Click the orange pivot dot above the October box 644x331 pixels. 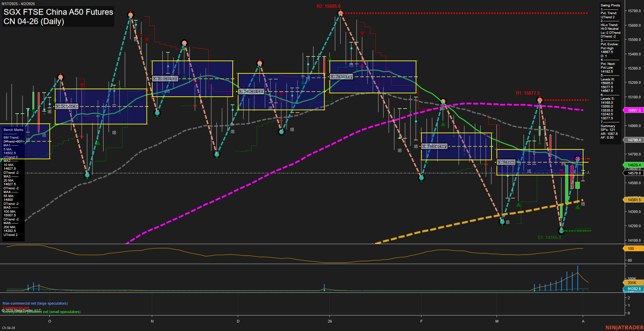(61, 77)
